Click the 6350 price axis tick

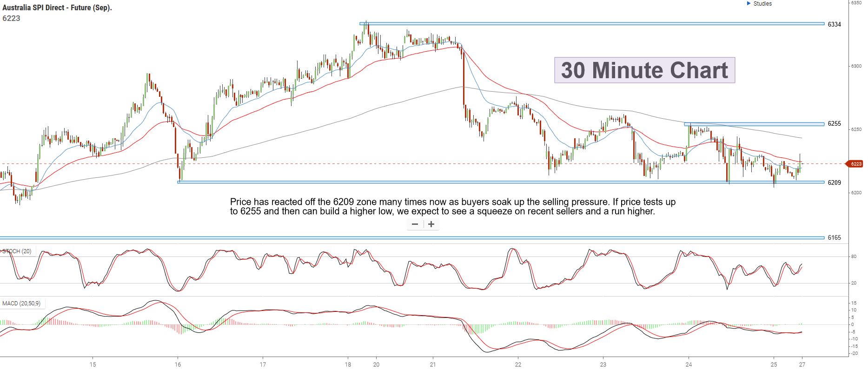pos(856,3)
